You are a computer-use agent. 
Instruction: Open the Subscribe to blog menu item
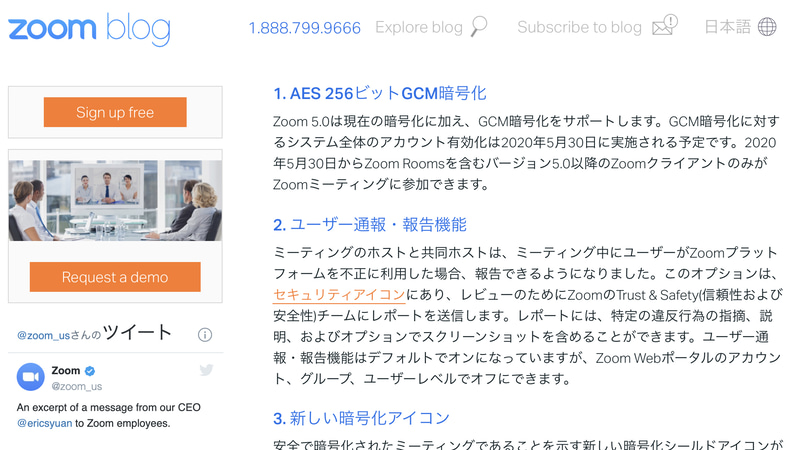579,27
